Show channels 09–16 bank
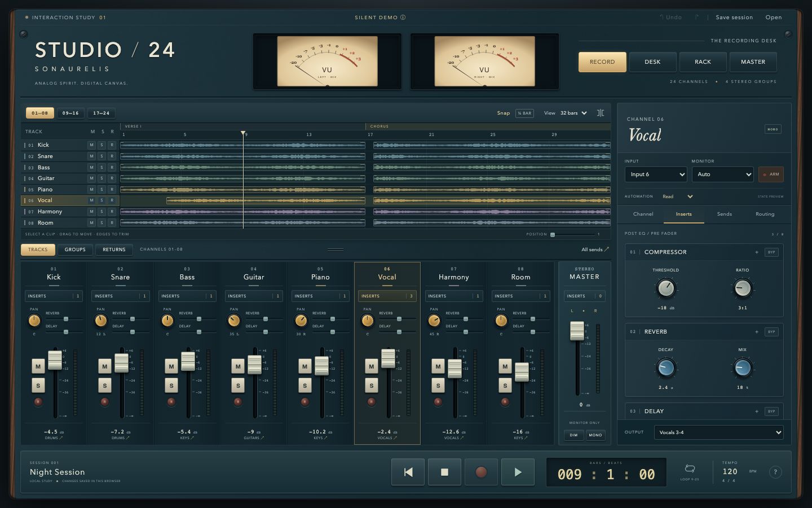This screenshot has height=508, width=812. click(x=70, y=113)
